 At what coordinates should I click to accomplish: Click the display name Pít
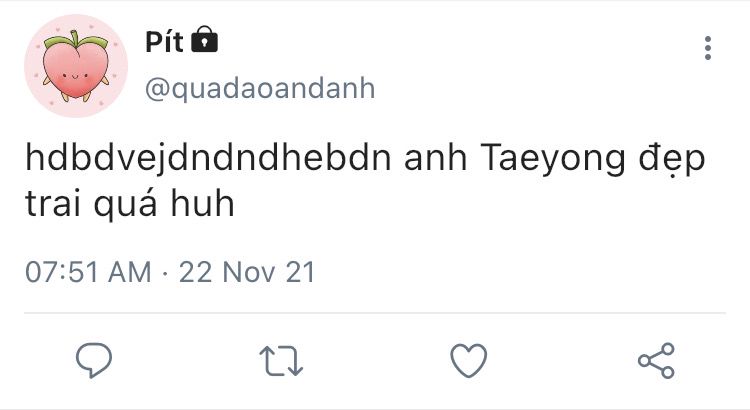click(x=165, y=42)
